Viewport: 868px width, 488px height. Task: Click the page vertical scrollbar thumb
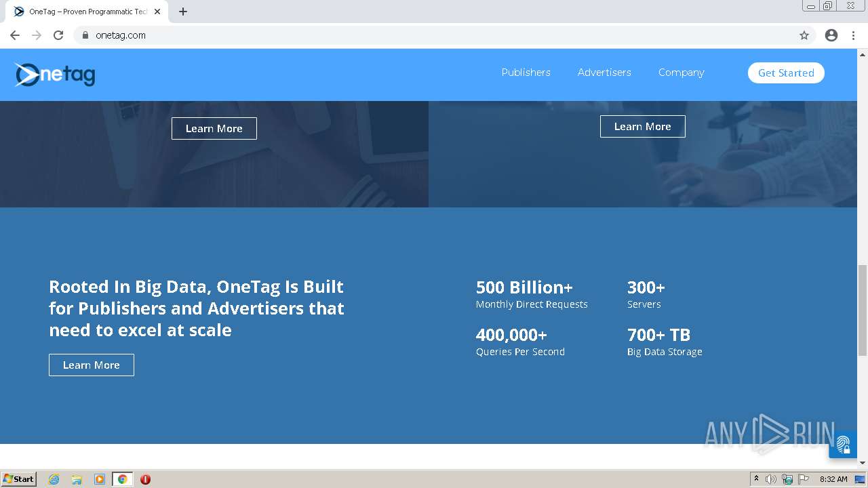pos(863,310)
